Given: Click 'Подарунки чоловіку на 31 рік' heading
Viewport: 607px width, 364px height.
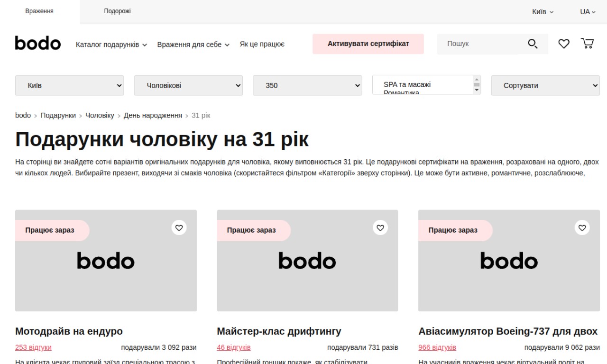Looking at the screenshot, I should pos(162,139).
